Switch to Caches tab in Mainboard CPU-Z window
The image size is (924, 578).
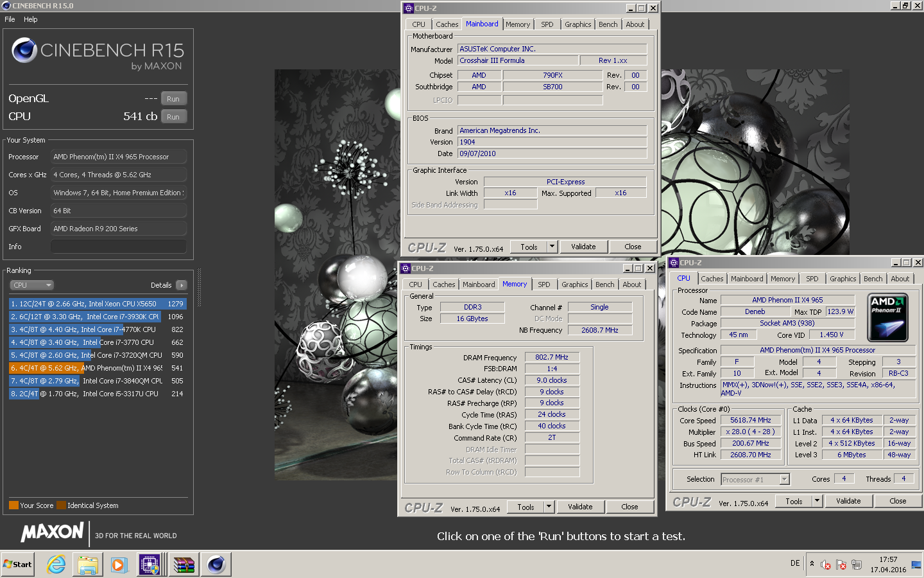(447, 24)
